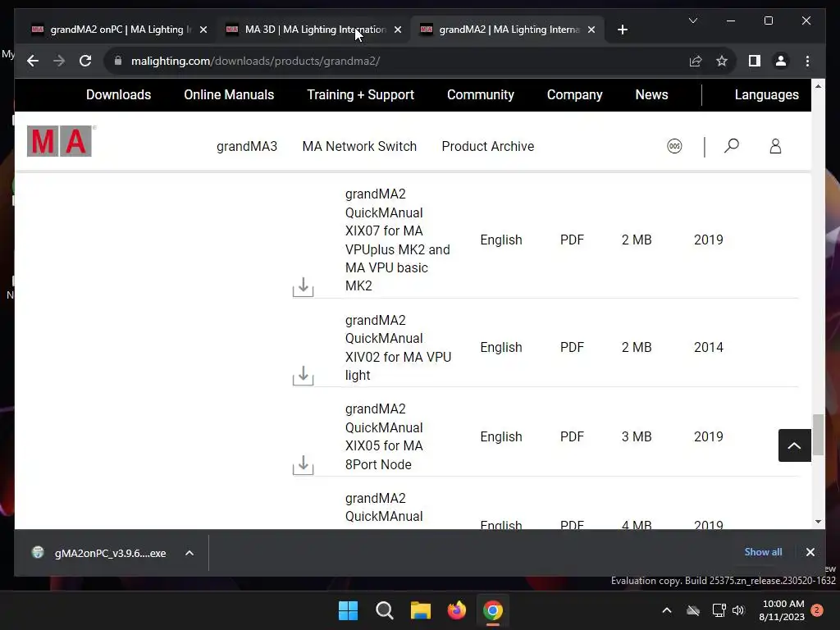Open the clock and date panel
Image resolution: width=840 pixels, height=630 pixels.
click(783, 610)
